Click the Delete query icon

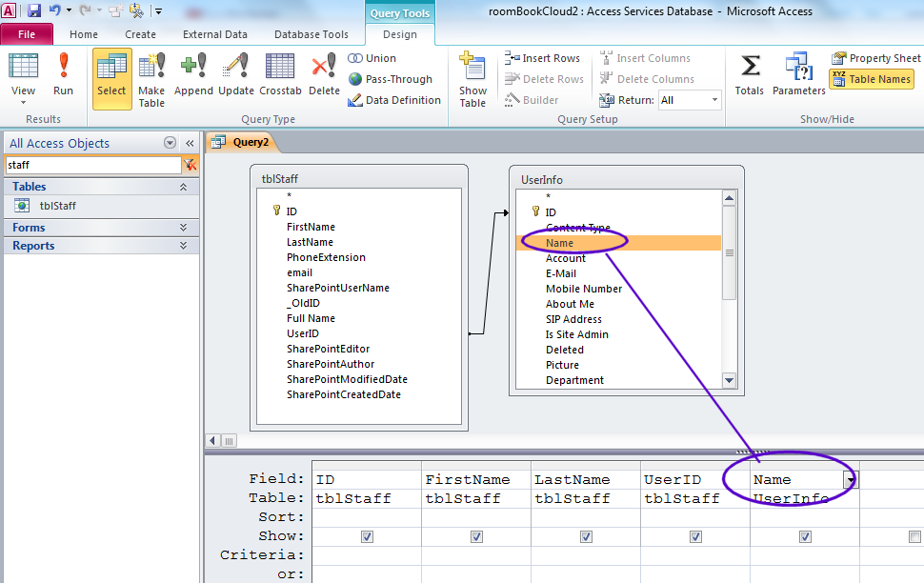(324, 74)
